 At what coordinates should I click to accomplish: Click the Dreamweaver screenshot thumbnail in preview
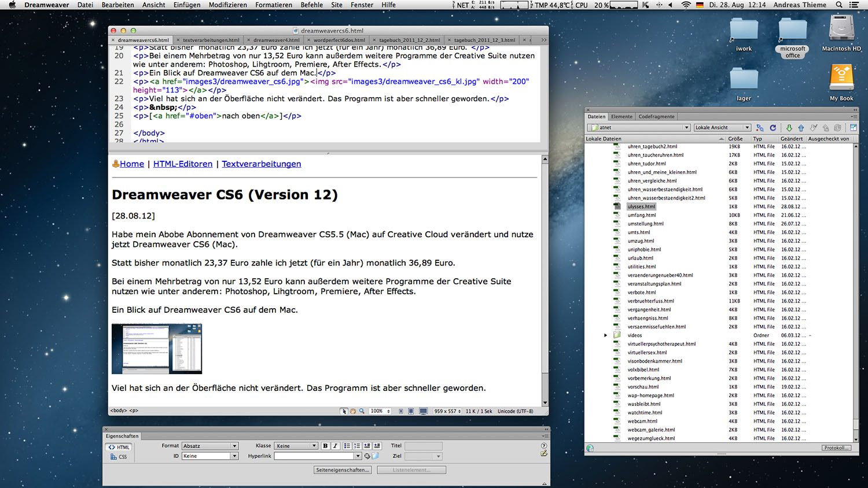click(x=157, y=349)
